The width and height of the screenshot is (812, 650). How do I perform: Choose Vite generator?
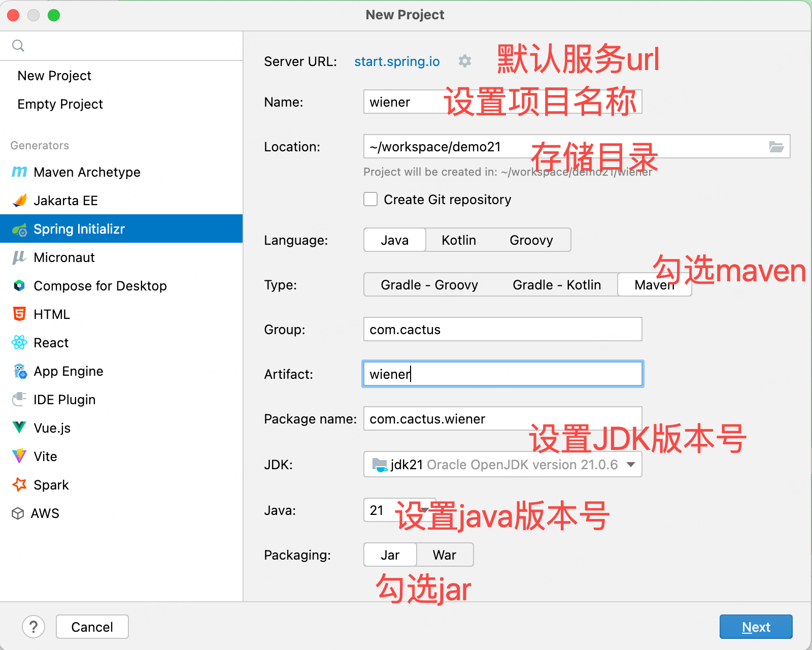122,457
